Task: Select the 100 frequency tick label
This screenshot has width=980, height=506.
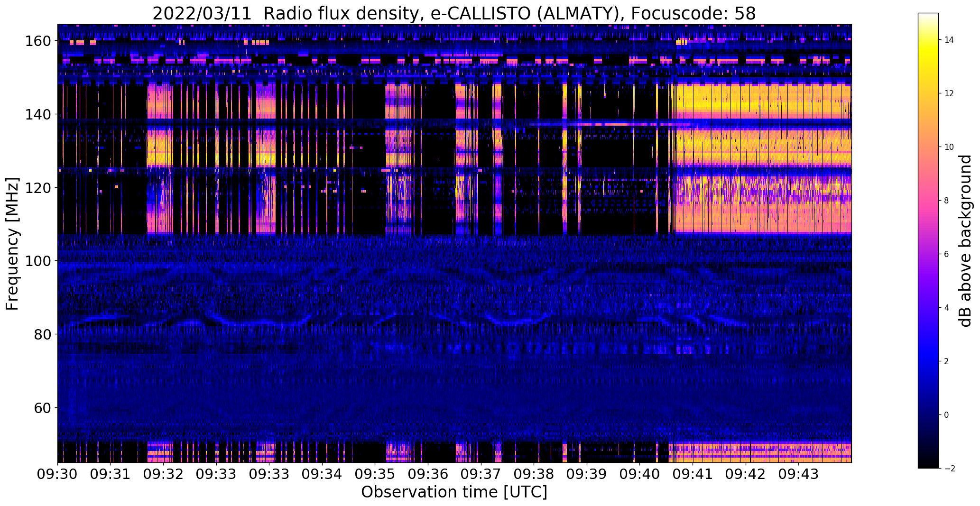Action: tap(37, 261)
